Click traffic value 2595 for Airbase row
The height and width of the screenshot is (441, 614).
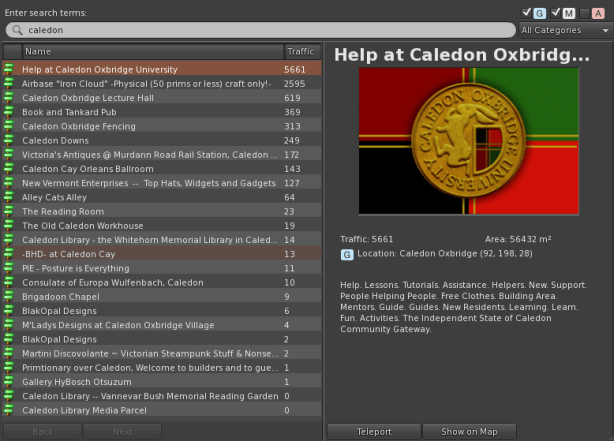(x=294, y=84)
